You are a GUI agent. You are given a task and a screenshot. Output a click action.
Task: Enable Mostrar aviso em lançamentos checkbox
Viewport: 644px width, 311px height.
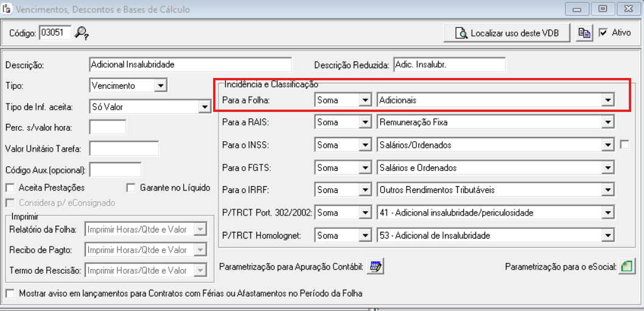(x=10, y=293)
